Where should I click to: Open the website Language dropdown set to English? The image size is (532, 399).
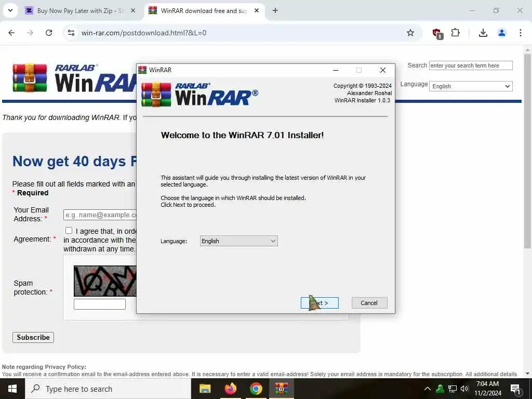(471, 86)
